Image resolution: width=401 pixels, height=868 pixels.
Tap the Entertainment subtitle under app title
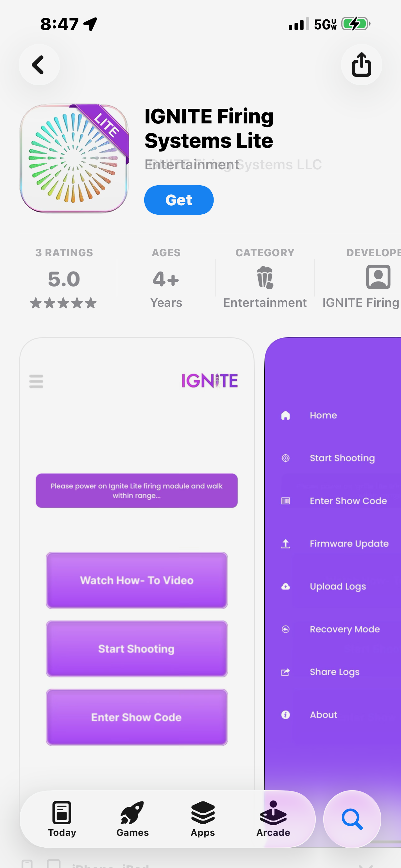192,164
